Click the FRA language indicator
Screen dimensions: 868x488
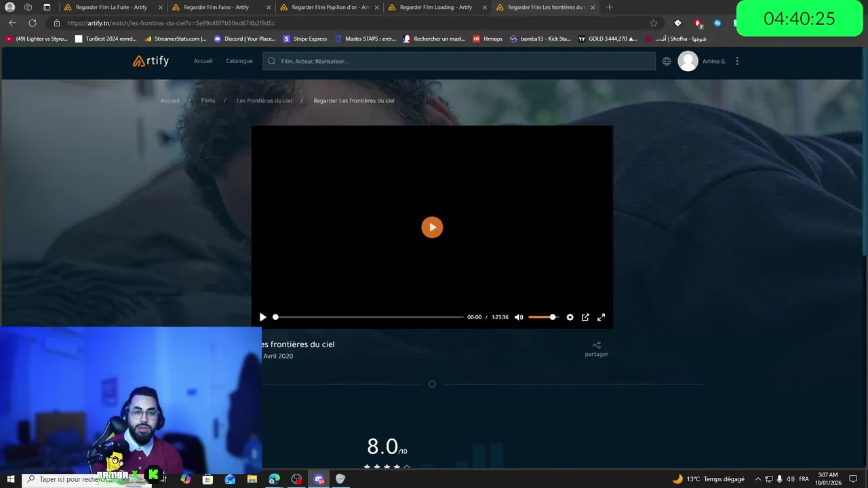(x=804, y=479)
